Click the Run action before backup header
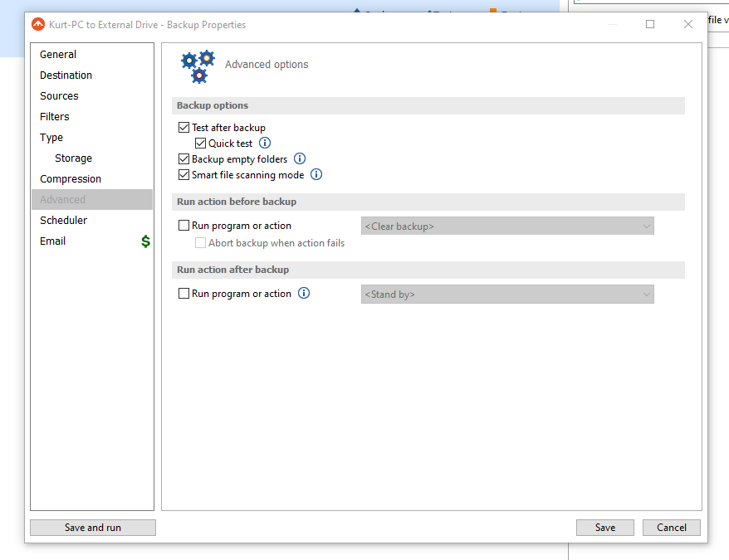Viewport: 729px width, 560px height. click(x=428, y=202)
